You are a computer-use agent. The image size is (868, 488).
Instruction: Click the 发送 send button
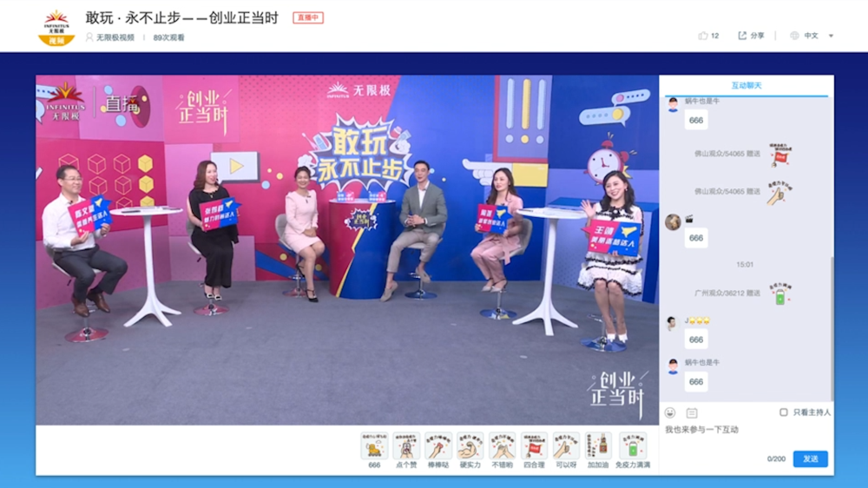tap(811, 458)
